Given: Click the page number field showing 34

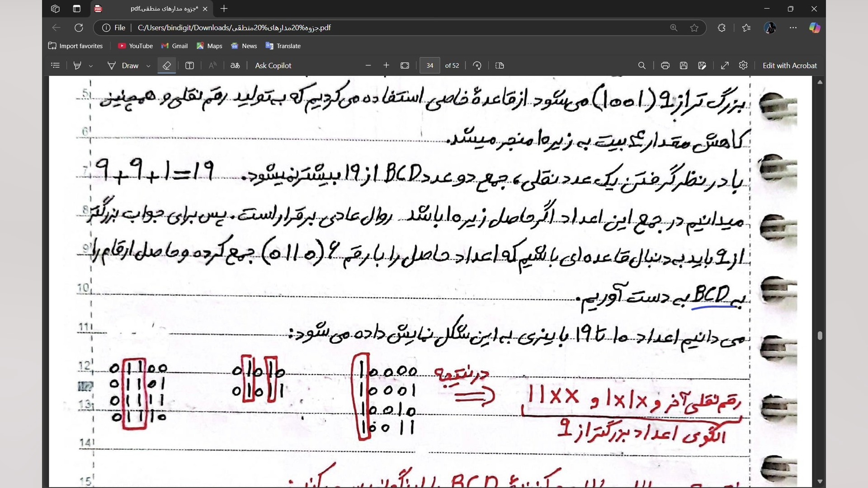Looking at the screenshot, I should 429,66.
